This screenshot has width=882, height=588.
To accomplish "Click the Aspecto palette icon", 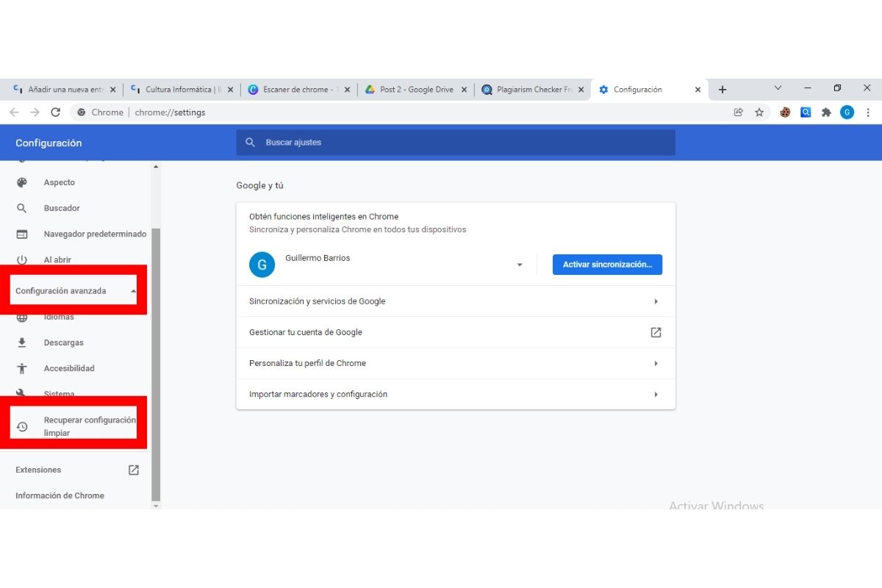I will (22, 182).
